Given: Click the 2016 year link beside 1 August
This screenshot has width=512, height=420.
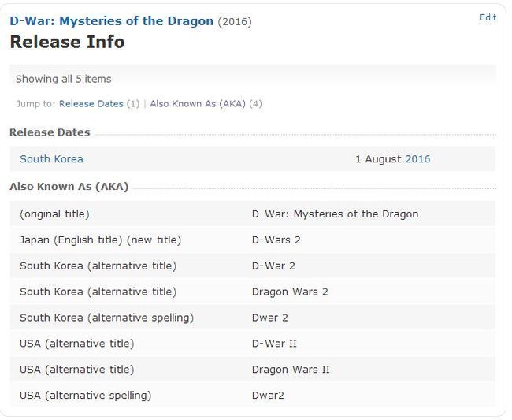Looking at the screenshot, I should [x=417, y=159].
